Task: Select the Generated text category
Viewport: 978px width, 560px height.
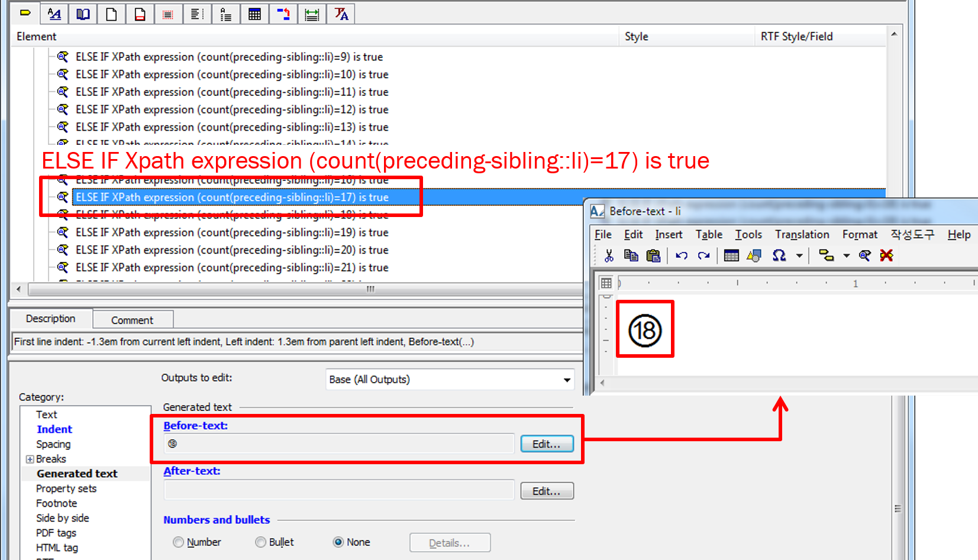Action: click(77, 474)
